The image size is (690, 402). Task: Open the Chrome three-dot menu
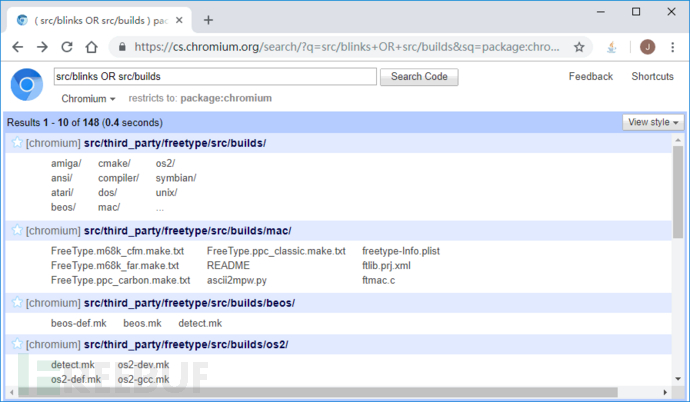(672, 47)
